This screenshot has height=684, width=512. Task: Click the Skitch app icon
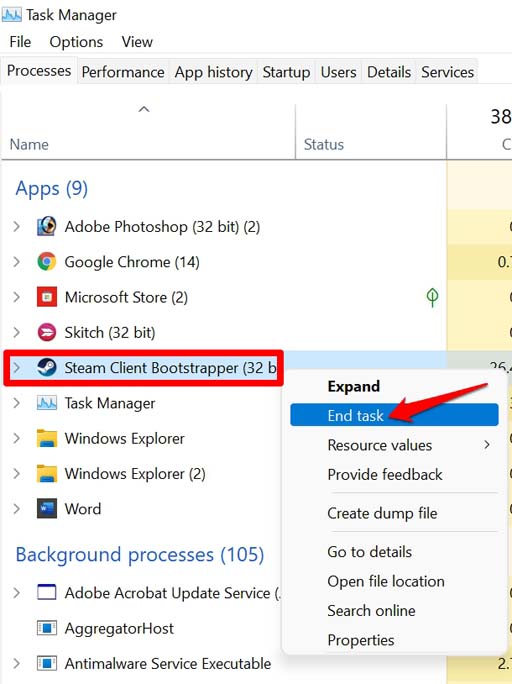tap(47, 332)
